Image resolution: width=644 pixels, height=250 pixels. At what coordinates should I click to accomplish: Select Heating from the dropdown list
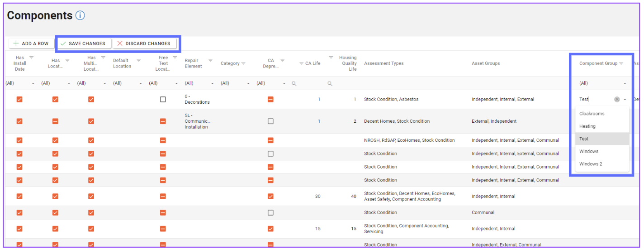click(587, 126)
